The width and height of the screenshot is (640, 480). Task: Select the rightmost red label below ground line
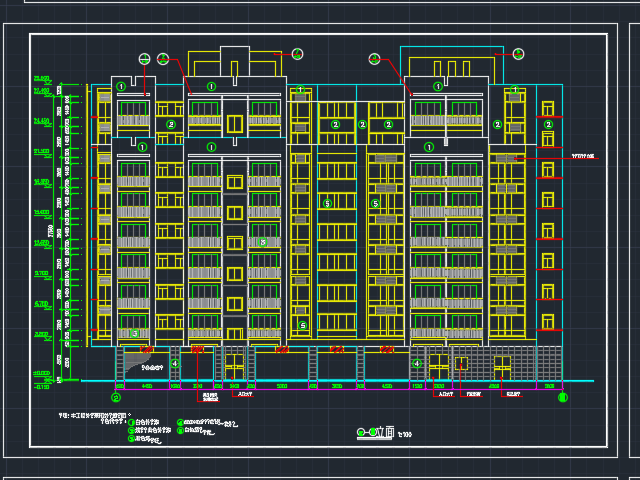[513, 394]
